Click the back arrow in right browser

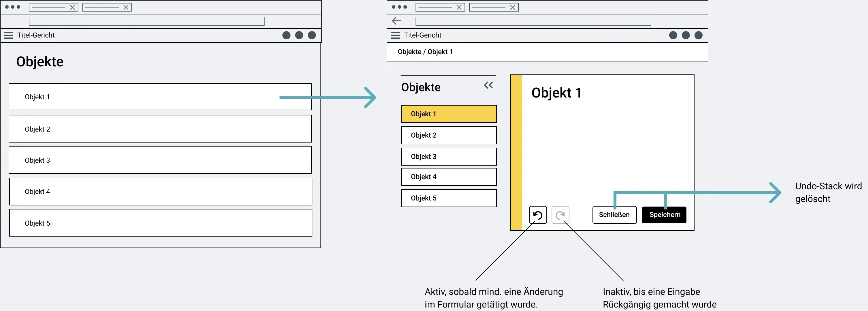tap(397, 21)
